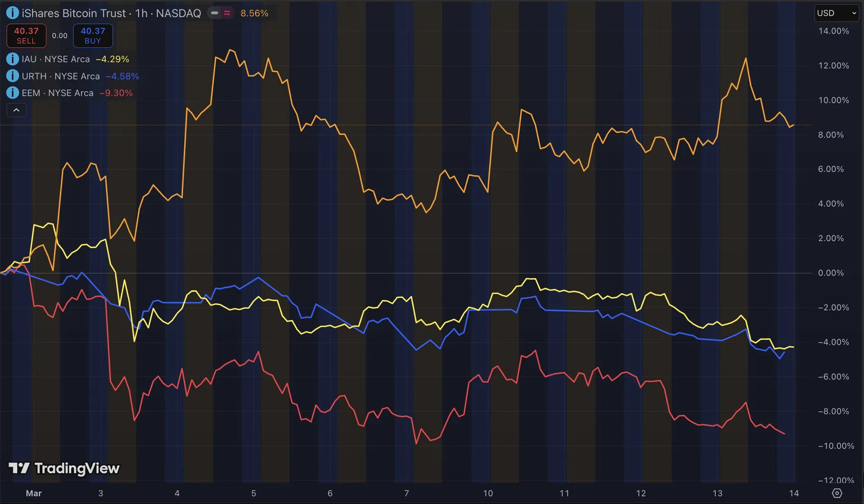Open chart settings gear icon
This screenshot has height=504, width=864.
pos(837,493)
